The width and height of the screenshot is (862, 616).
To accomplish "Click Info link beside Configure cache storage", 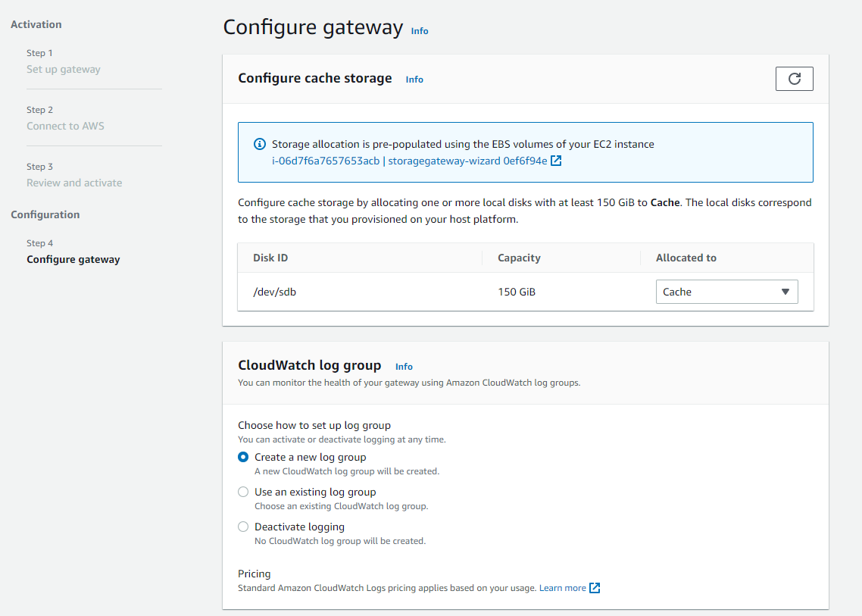I will tap(414, 80).
